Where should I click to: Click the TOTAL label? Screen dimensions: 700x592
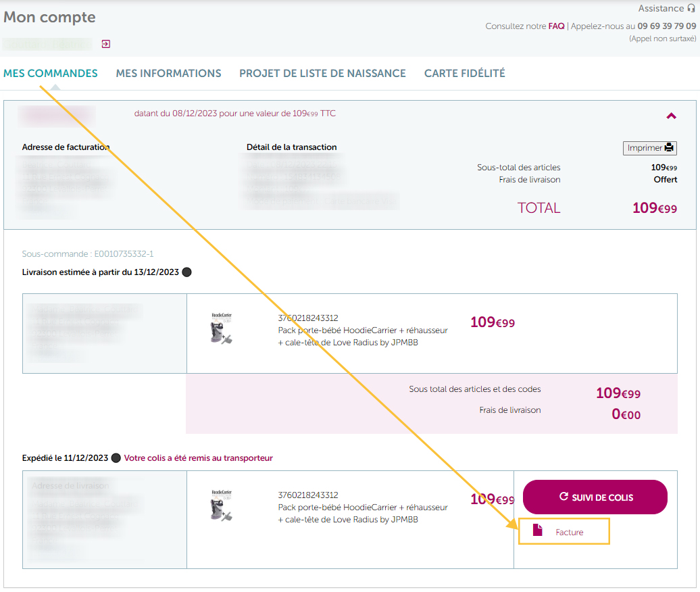click(539, 208)
